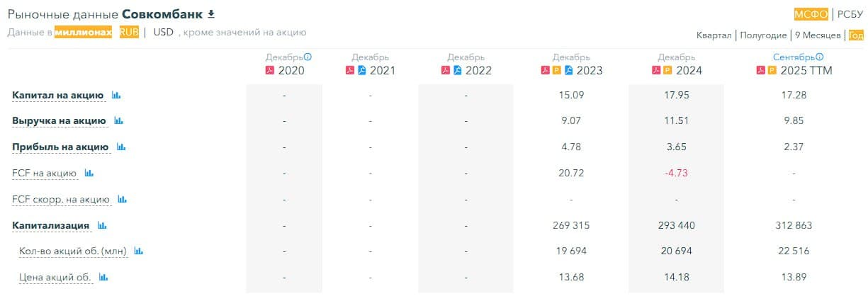Open the Выручка на акцию link
This screenshot has height=301, width=868.
59,121
